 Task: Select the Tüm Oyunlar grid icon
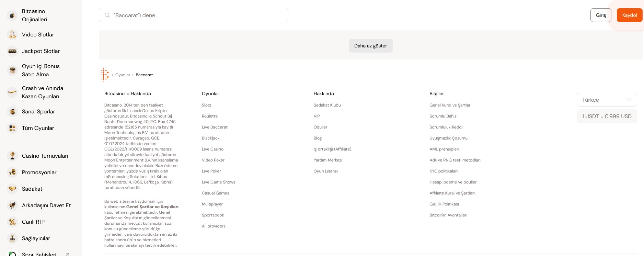pyautogui.click(x=12, y=128)
